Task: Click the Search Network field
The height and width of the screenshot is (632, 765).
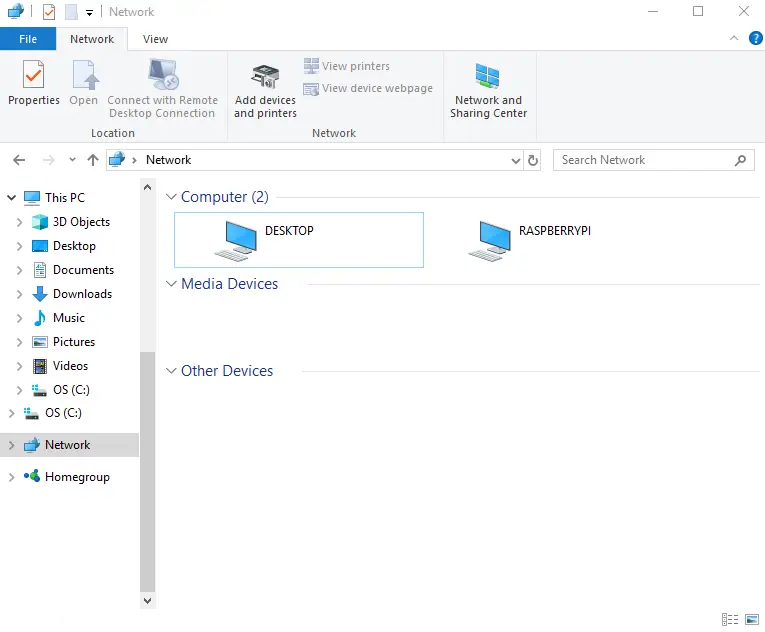Action: (x=653, y=160)
